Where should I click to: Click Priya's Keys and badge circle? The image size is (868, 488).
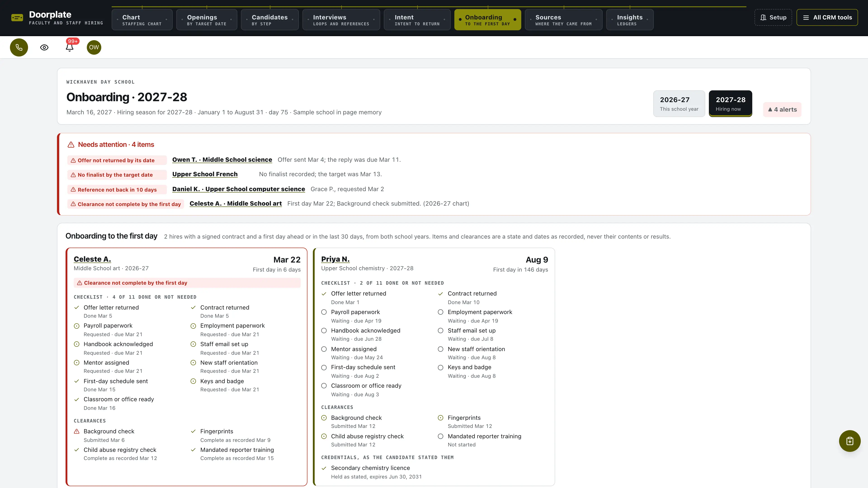point(440,367)
